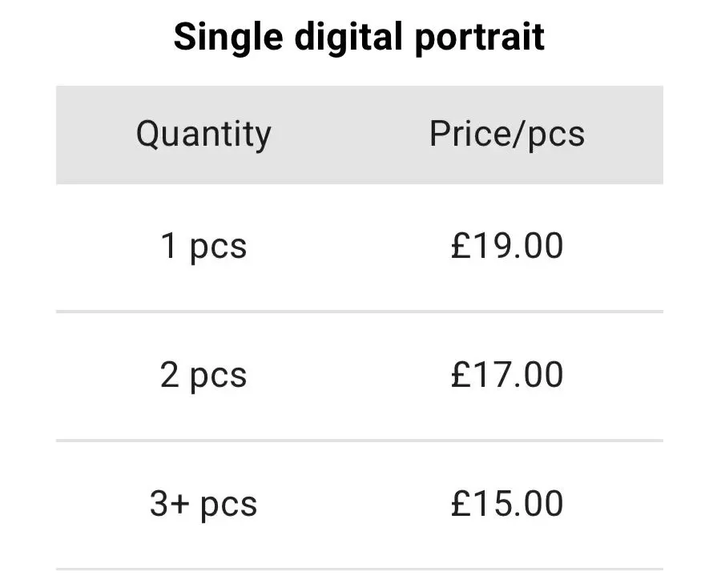Choose the "3+ pcs" quantity cell

tap(203, 505)
